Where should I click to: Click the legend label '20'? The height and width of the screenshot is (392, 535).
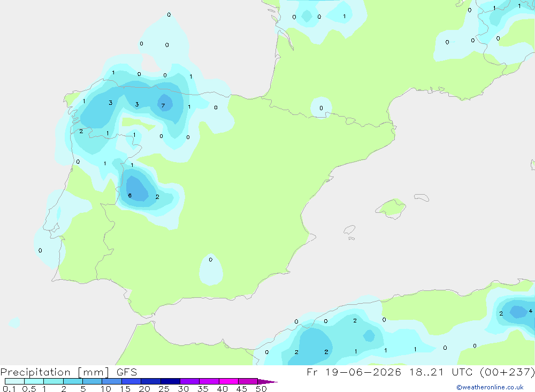[144, 389]
